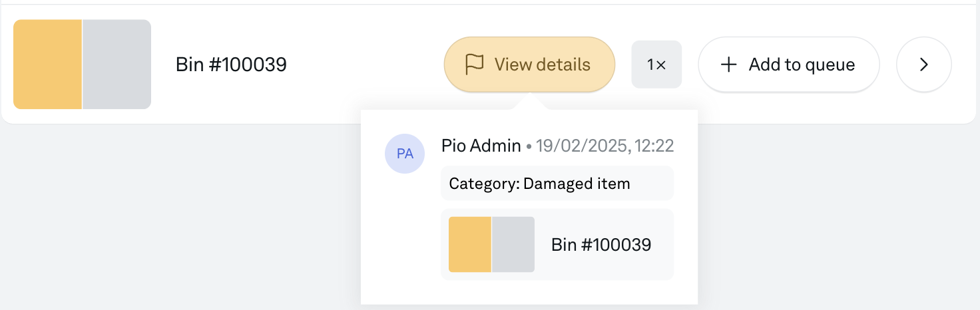Click the 19/02/2025, 12:22 timestamp
Screen dimensions: 980x310
click(x=605, y=146)
